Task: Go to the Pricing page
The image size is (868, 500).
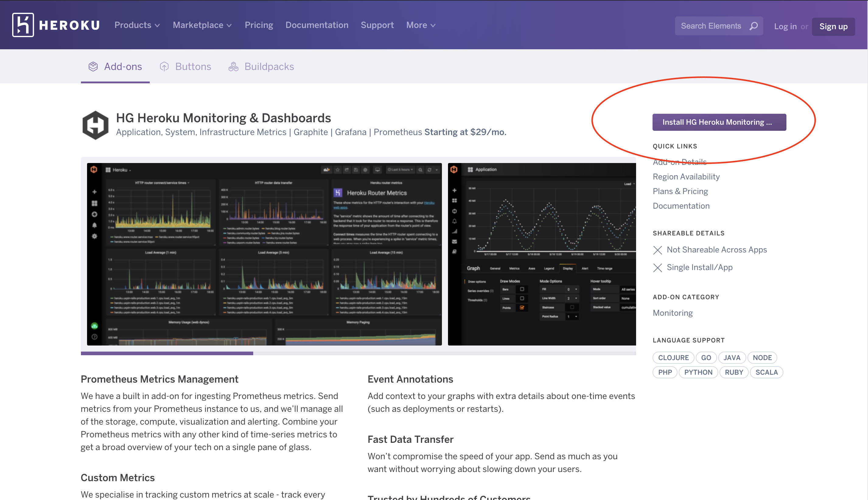Action: [x=259, y=25]
